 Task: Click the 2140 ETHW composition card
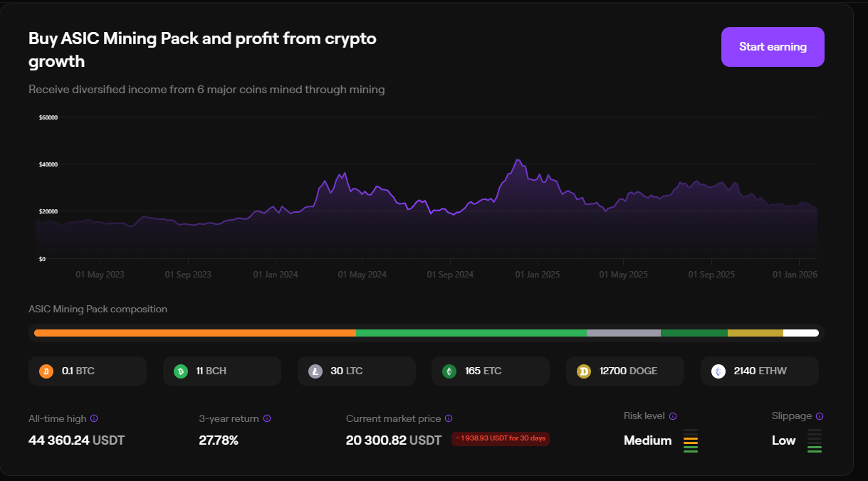760,371
